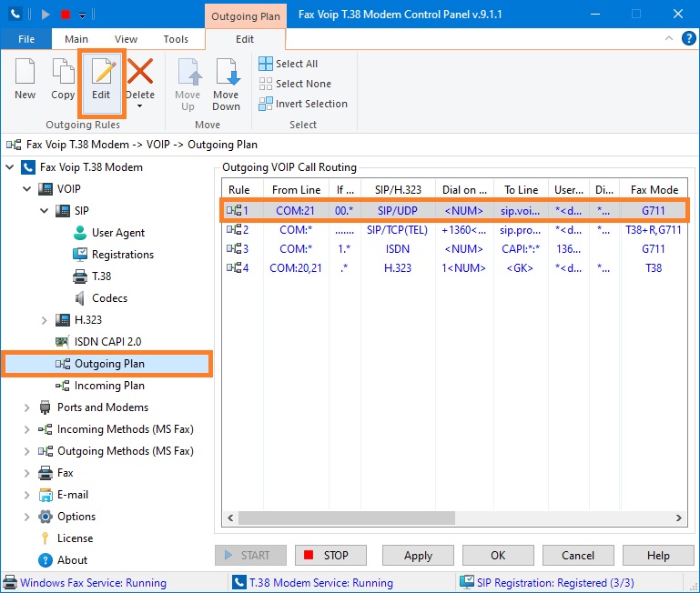Click the From Line column header

coord(296,190)
